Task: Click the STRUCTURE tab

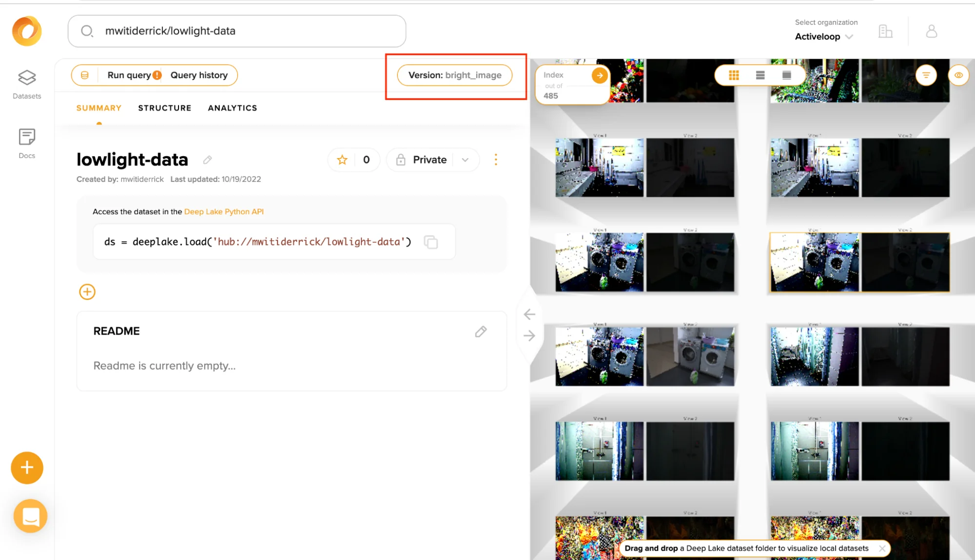Action: click(165, 108)
